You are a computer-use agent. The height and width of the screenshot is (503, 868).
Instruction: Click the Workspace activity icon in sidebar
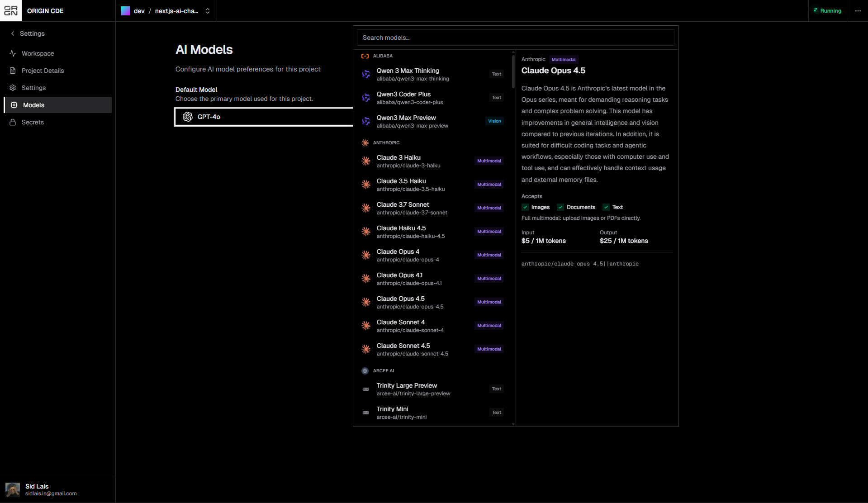13,53
